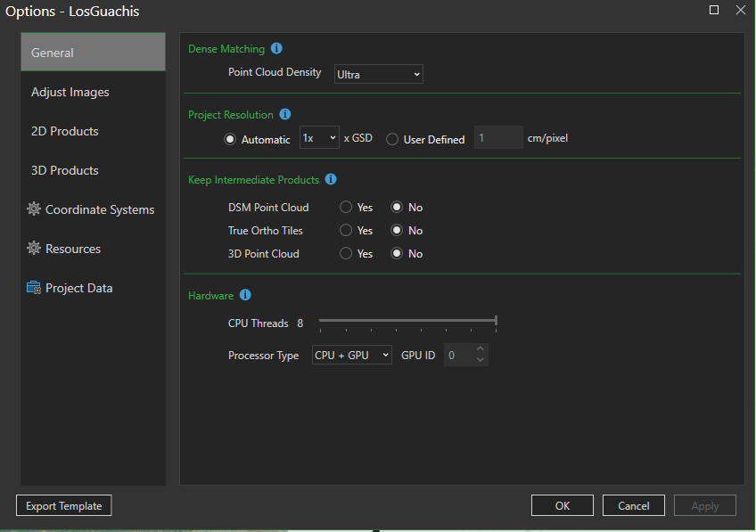
Task: Click the Project Data folder icon
Action: [34, 288]
